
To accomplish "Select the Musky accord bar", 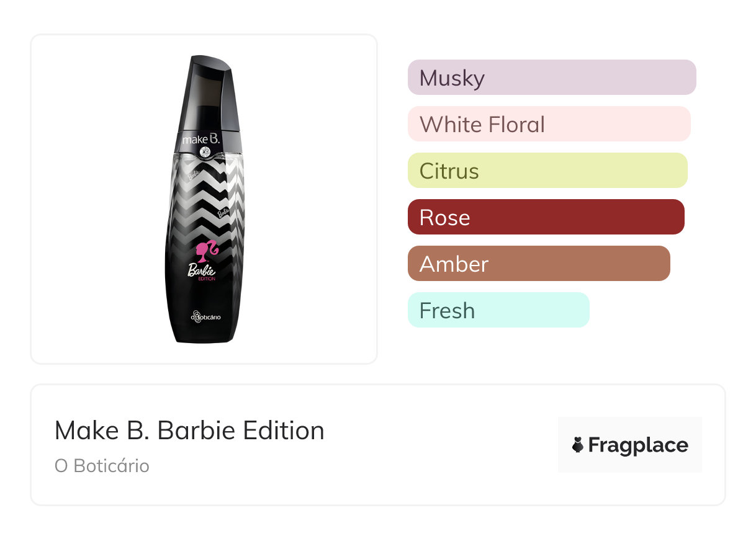I will pos(551,78).
